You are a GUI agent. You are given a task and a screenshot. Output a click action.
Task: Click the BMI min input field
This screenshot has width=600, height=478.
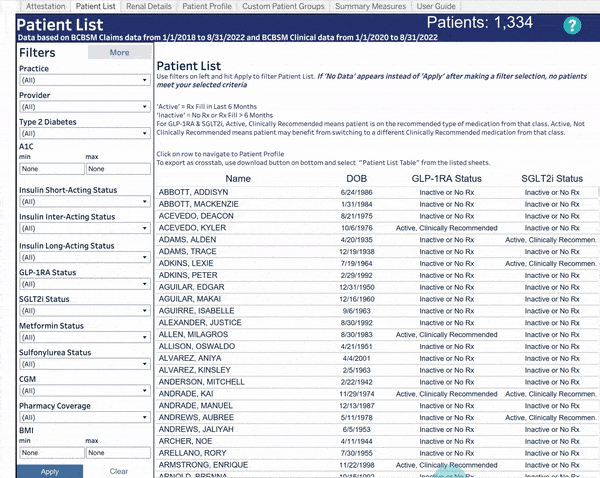pos(52,453)
